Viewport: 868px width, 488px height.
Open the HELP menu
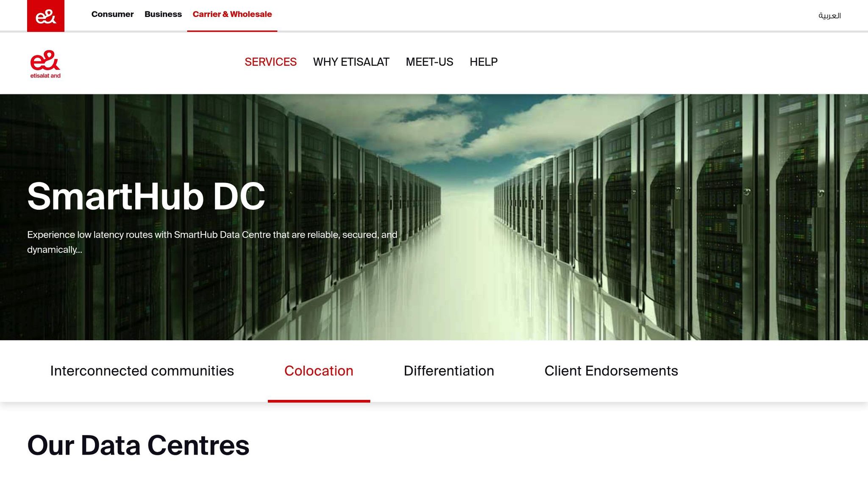click(484, 62)
